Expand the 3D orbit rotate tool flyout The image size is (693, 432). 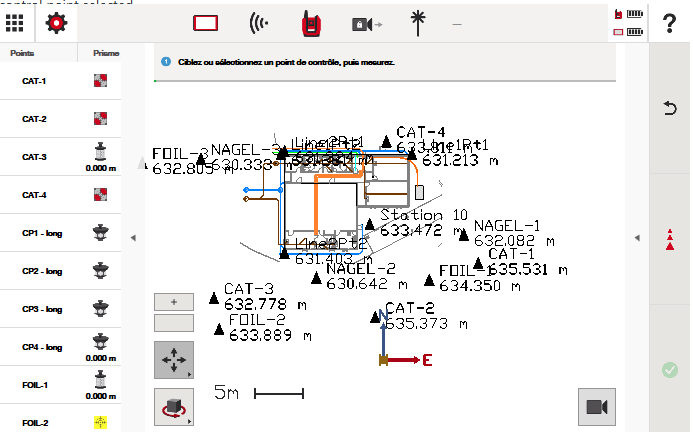(174, 407)
